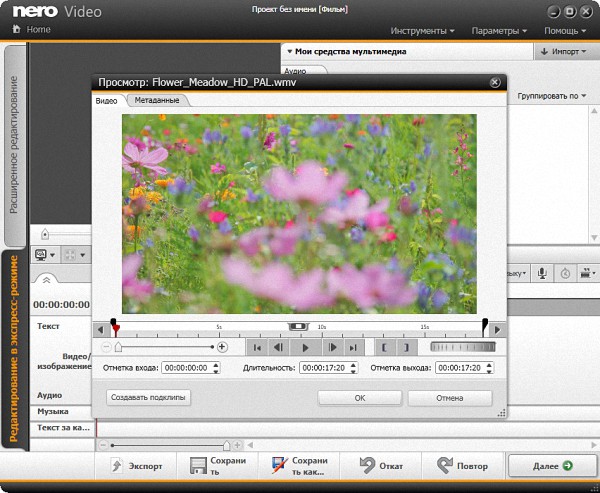The image size is (600, 493).
Task: Open the Параметры dropdown menu
Action: 499,30
